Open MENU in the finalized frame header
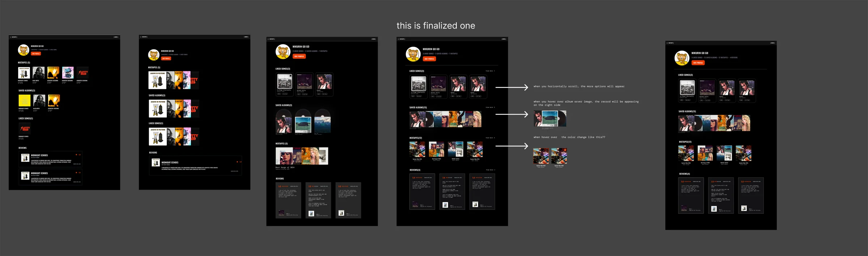This screenshot has height=256, width=868. tap(504, 39)
